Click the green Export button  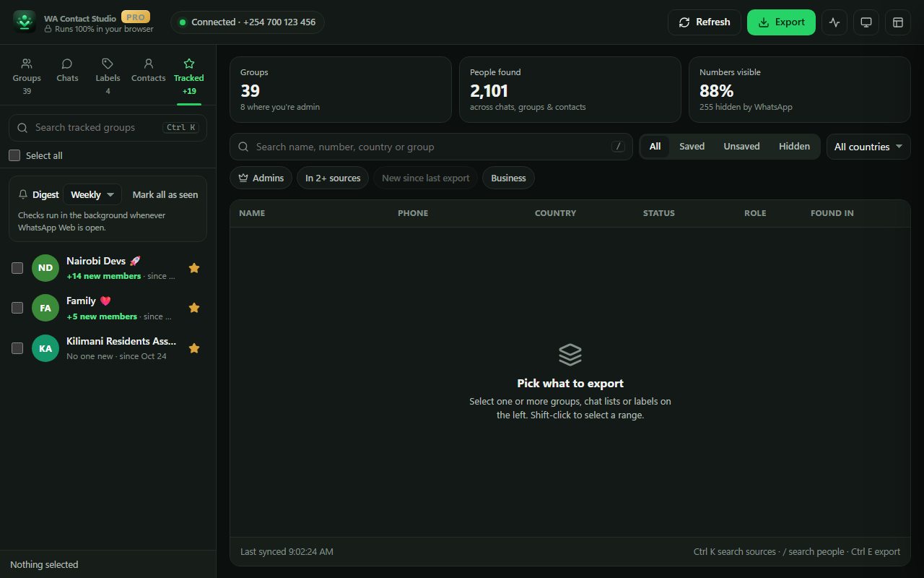click(x=781, y=22)
